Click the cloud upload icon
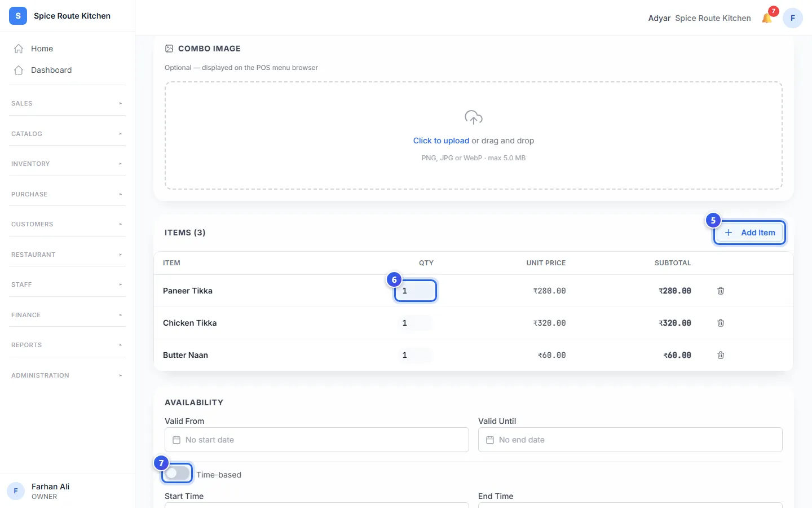Viewport: 812px width, 508px height. click(474, 117)
